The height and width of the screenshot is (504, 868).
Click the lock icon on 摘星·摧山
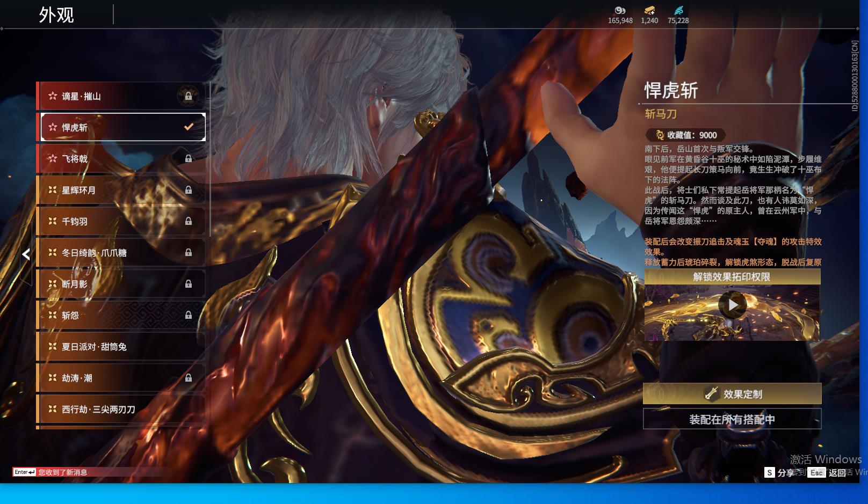[x=189, y=96]
